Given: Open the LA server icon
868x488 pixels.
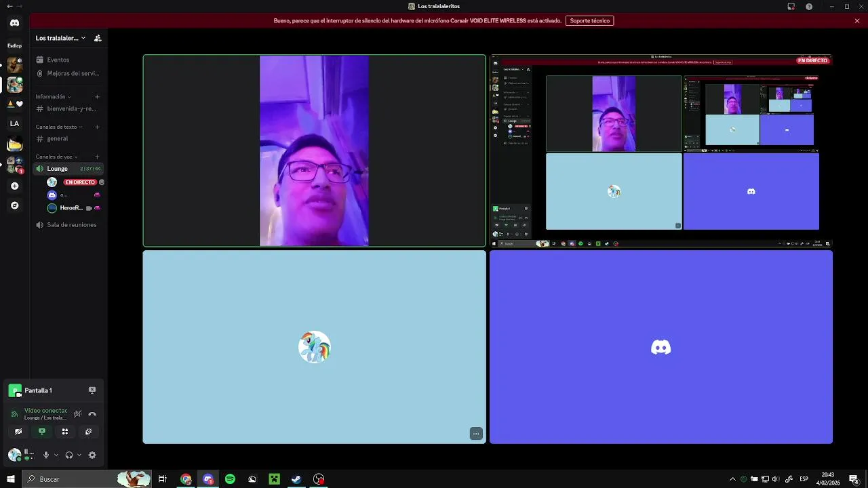Looking at the screenshot, I should pyautogui.click(x=14, y=123).
